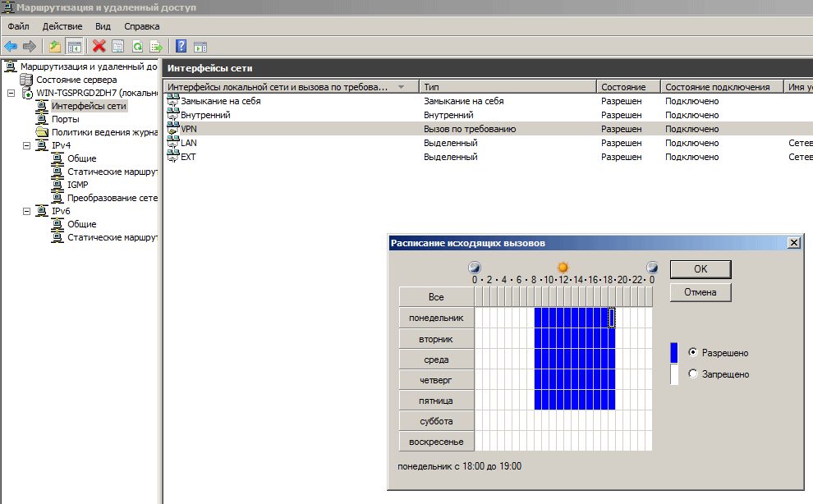Open the Действие menu
Viewport: 813px width, 504px height.
pyautogui.click(x=62, y=26)
